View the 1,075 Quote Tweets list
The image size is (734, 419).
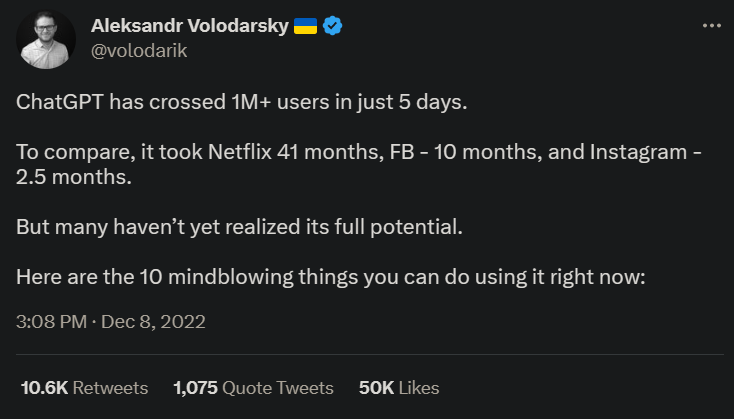253,388
